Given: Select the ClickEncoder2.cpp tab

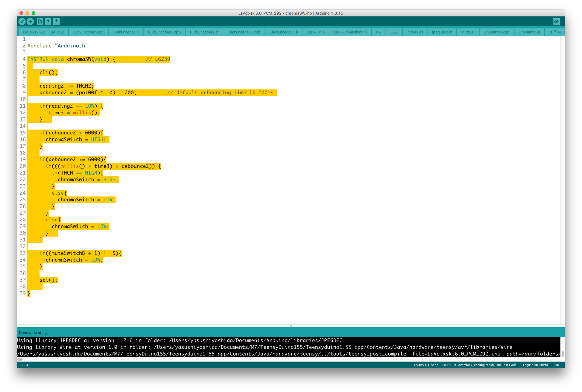Looking at the screenshot, I should pyautogui.click(x=164, y=32).
